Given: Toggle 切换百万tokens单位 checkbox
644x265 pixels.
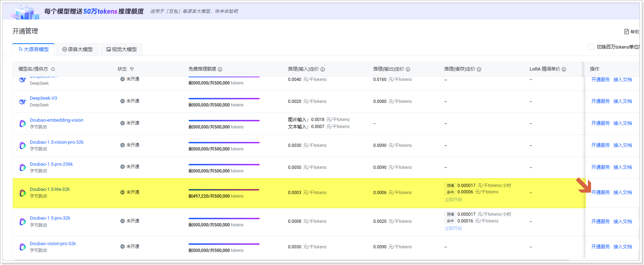Looking at the screenshot, I should pyautogui.click(x=591, y=47).
